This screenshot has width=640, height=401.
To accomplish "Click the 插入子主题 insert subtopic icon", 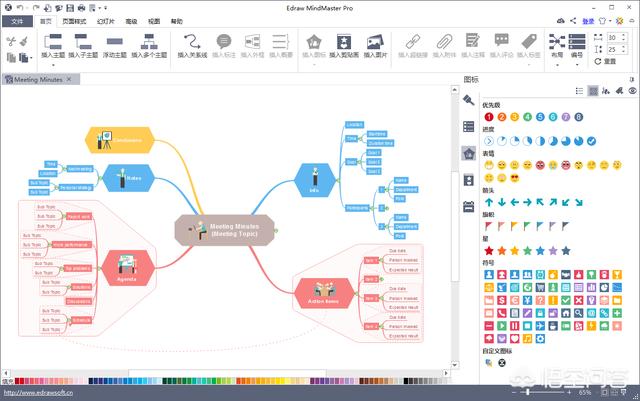I will pyautogui.click(x=83, y=41).
